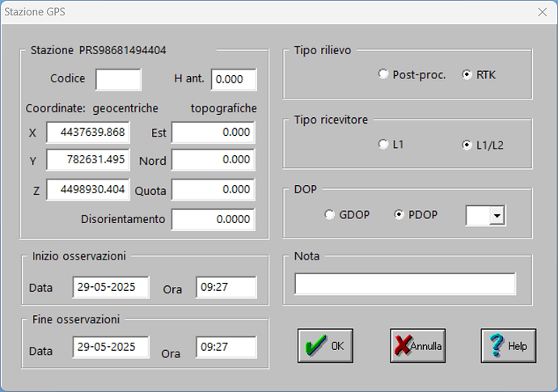Click the Quota elevation field
Screen dimensions: 558x392
pyautogui.click(x=213, y=190)
